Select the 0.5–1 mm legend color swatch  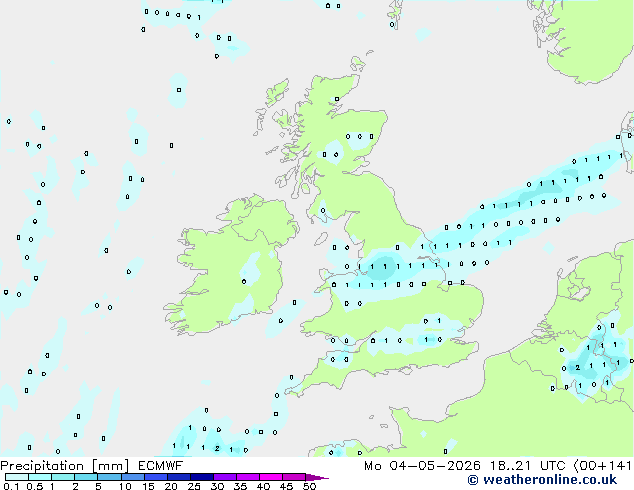(40, 477)
